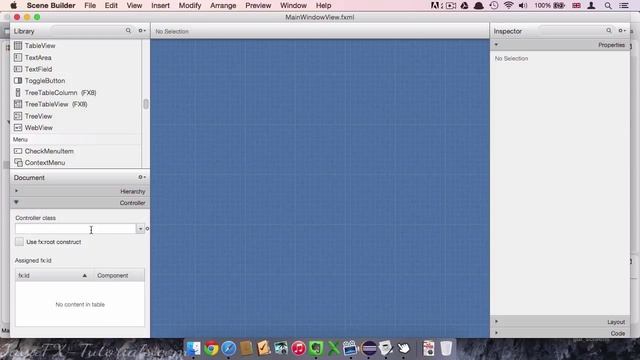Open Evernote from the Dock
The image size is (640, 360).
(316, 349)
